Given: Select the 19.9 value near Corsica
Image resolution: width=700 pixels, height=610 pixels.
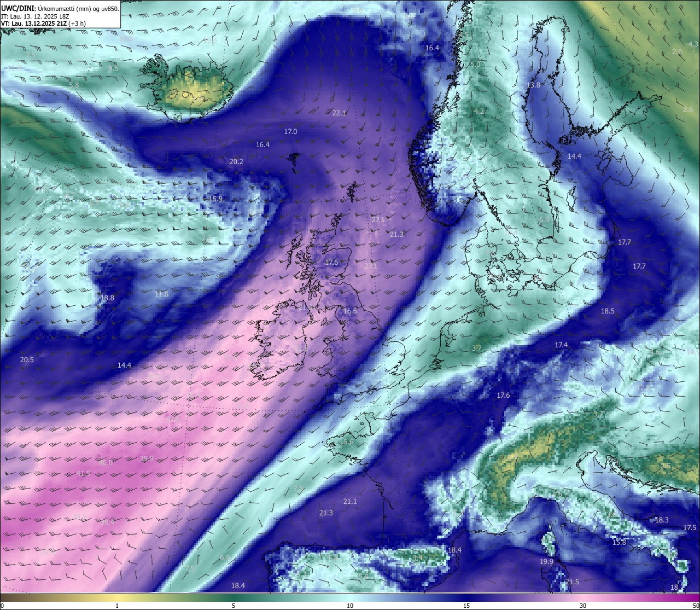Looking at the screenshot, I should click(547, 562).
